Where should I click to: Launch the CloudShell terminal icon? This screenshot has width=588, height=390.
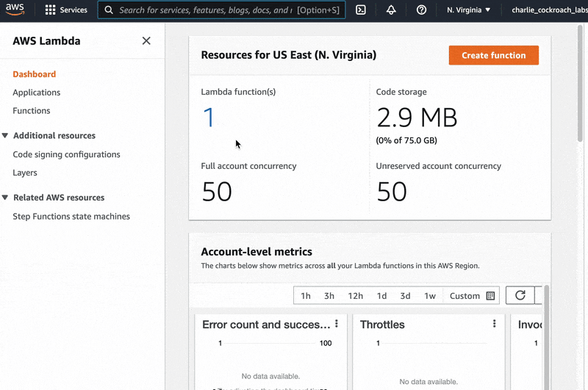360,10
